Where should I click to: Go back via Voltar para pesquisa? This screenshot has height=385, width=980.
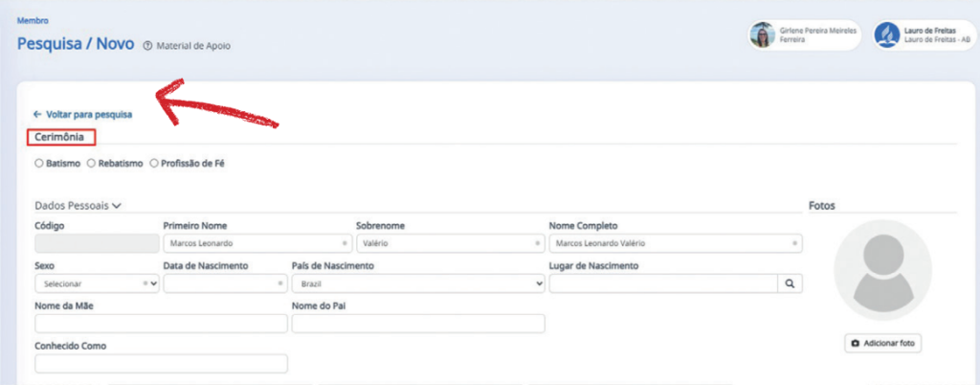click(x=82, y=114)
